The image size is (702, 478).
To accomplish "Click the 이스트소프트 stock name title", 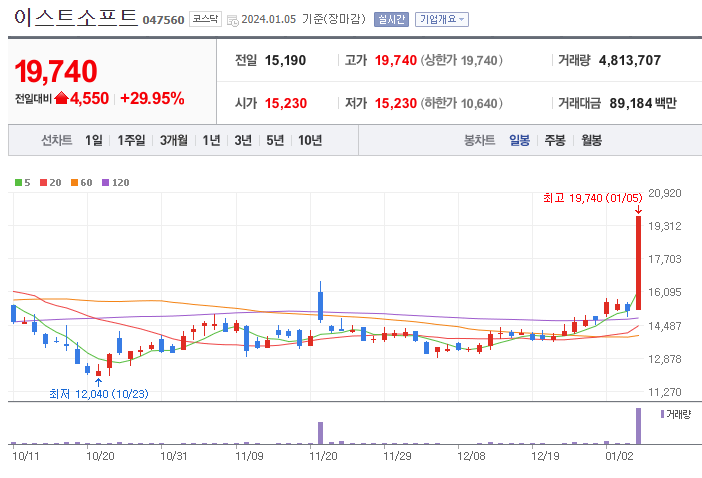I will [75, 17].
